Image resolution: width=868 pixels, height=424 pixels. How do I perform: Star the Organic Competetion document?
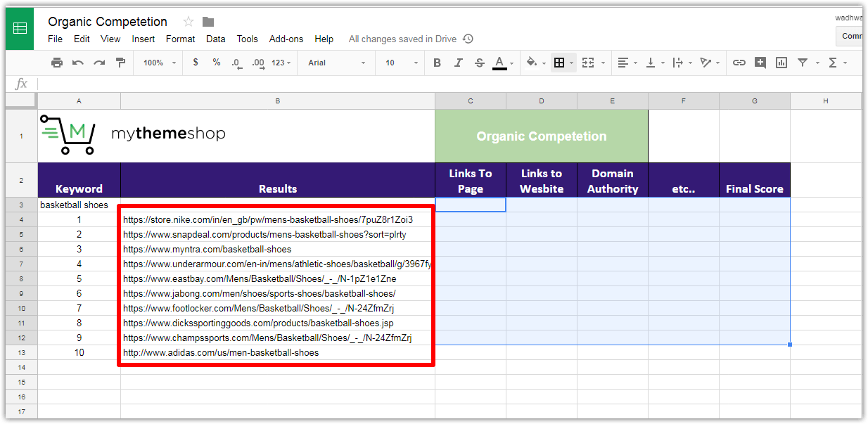coord(189,22)
